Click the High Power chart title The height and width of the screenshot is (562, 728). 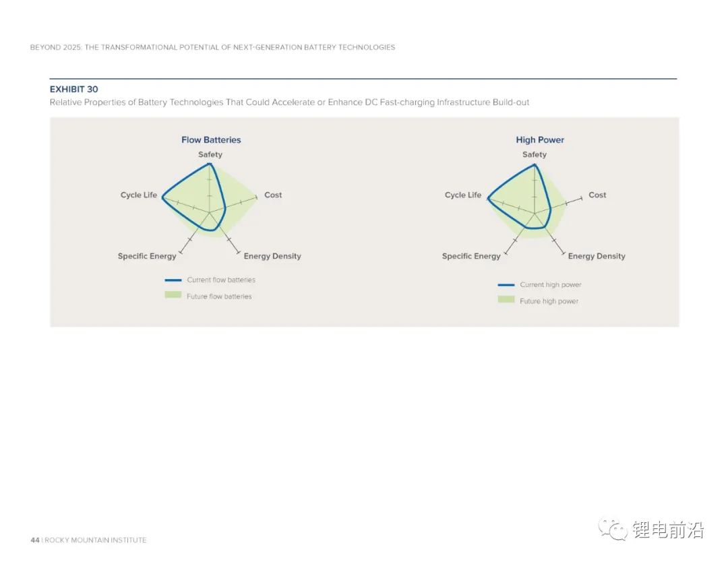(x=540, y=140)
